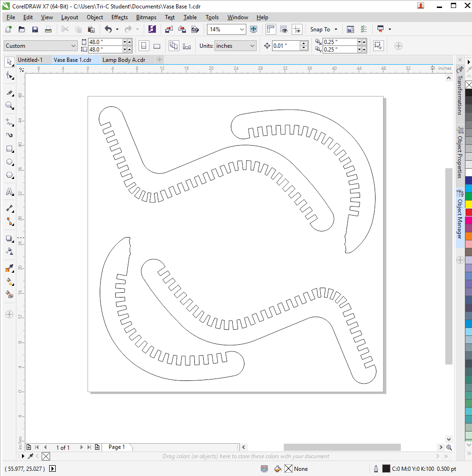Pick the yellow swatch in palette
Viewport: 472px width, 476px height.
pyautogui.click(x=469, y=204)
